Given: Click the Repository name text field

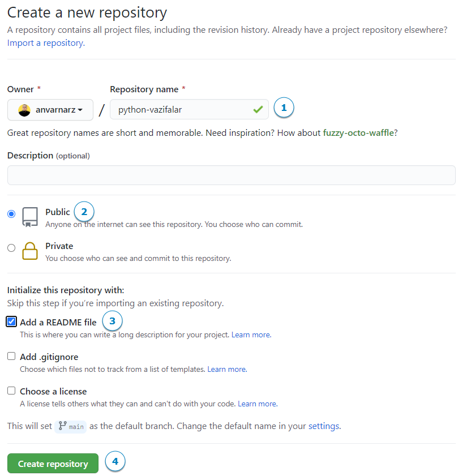Looking at the screenshot, I should (x=181, y=110).
